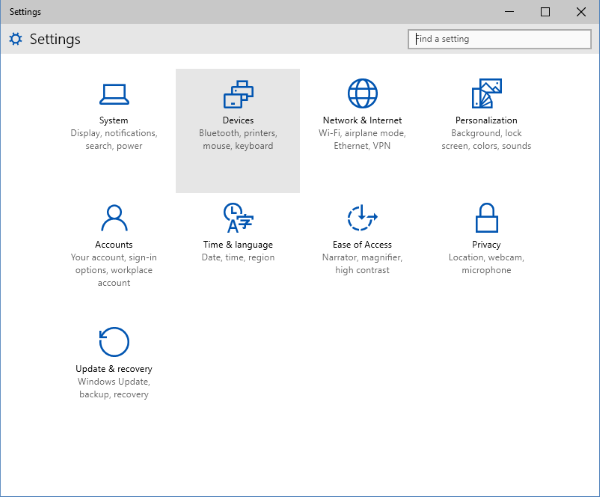The image size is (600, 497).
Task: Open the Devices printer icon
Action: point(238,94)
